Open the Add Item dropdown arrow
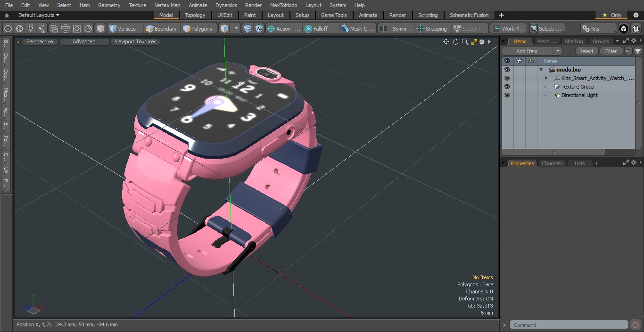This screenshot has width=644, height=332. click(558, 51)
